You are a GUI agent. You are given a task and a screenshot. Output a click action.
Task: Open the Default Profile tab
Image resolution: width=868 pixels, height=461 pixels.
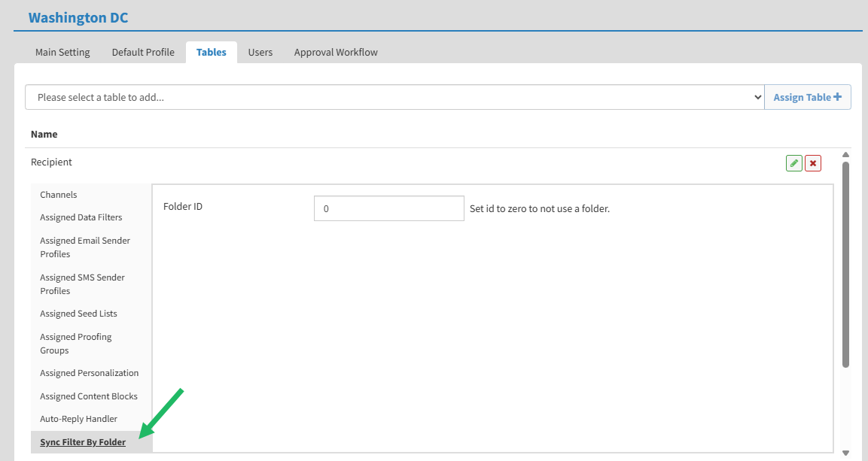click(143, 52)
